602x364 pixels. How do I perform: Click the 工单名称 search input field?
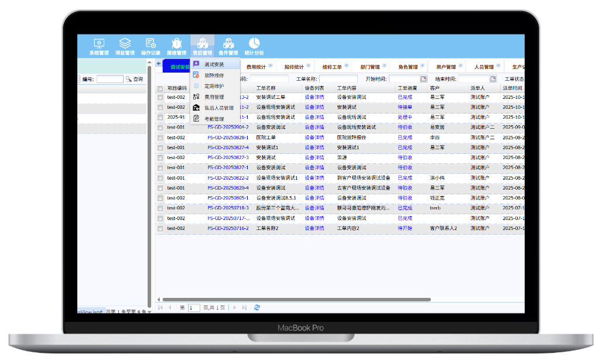(338, 79)
